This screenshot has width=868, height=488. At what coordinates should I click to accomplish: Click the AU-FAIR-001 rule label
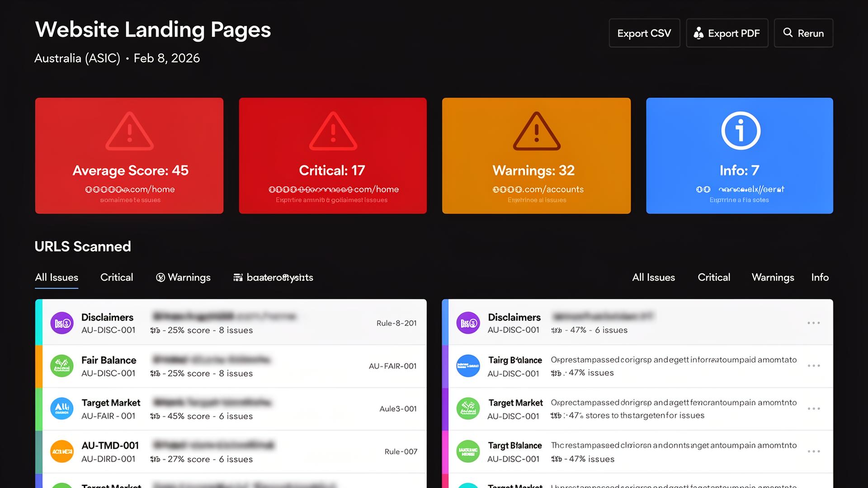tap(392, 366)
